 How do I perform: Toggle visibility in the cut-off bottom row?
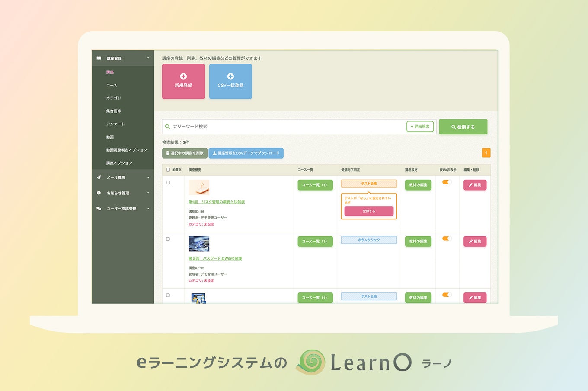[x=447, y=295]
